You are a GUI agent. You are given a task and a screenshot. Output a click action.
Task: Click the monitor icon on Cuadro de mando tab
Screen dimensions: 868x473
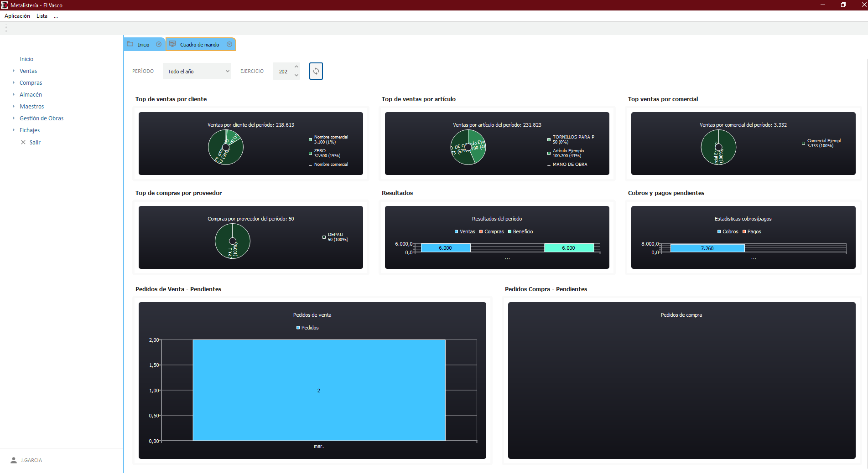[172, 44]
